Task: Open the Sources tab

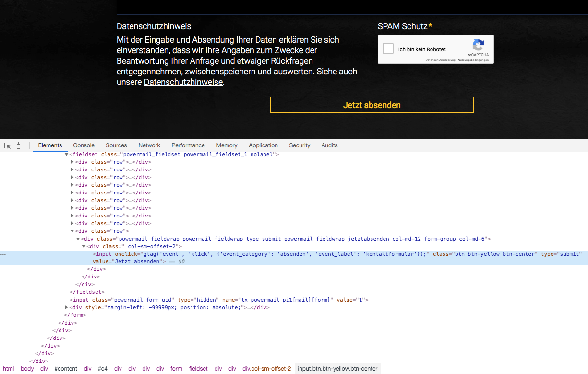Action: coord(116,145)
